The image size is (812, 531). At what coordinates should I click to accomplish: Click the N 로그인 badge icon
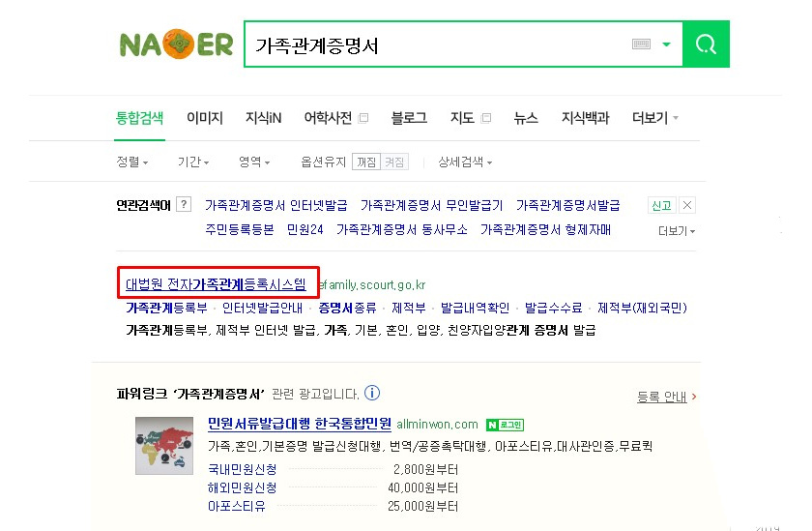505,426
